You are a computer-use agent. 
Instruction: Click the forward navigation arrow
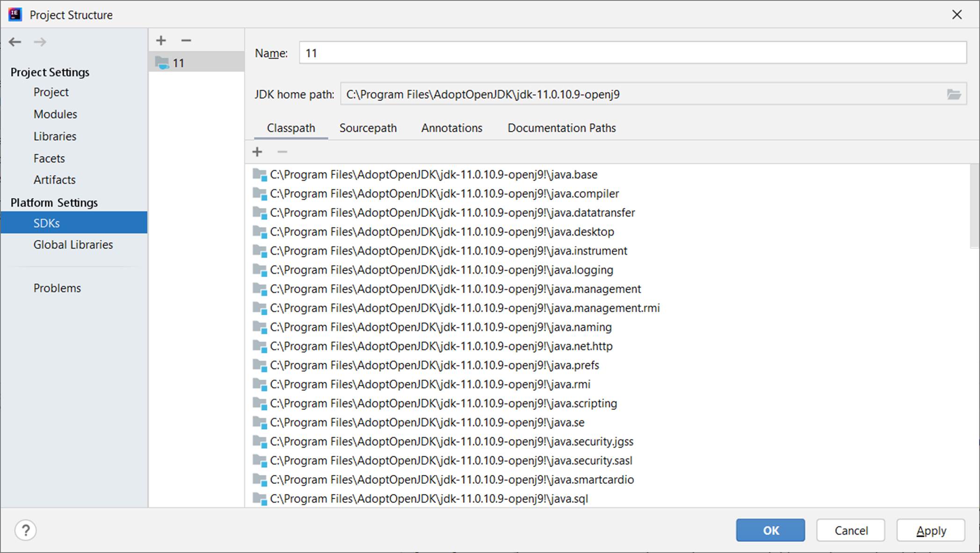click(x=40, y=42)
